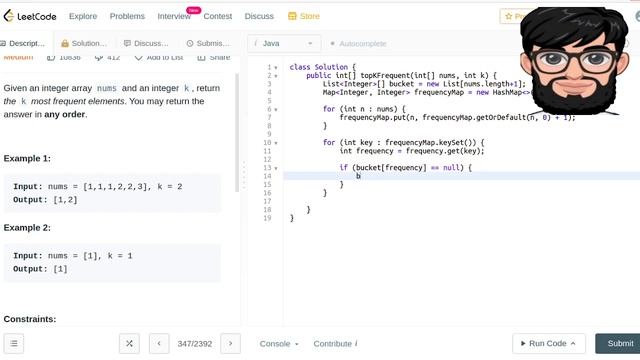
Task: Click the thumbs-up likes icon
Action: point(51,58)
